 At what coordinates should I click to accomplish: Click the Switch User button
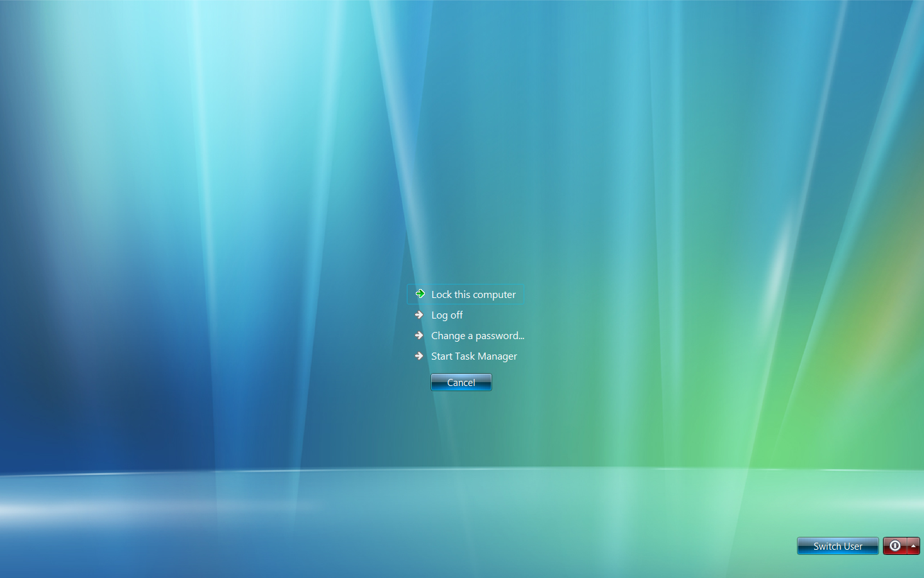click(x=837, y=546)
